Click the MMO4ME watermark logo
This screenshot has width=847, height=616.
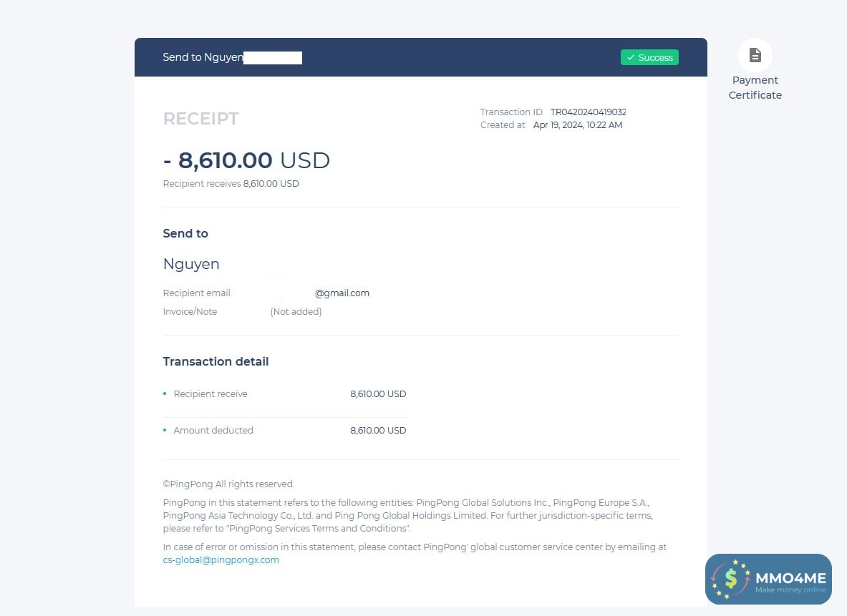768,579
